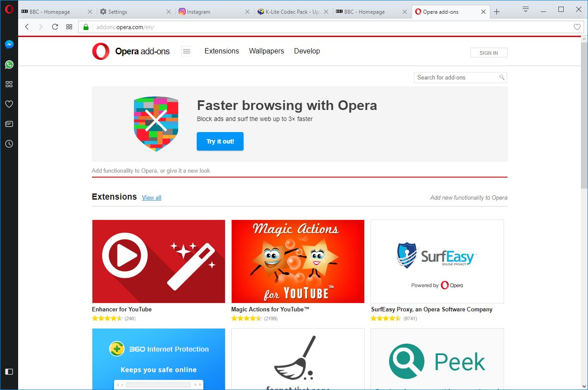Open a new tab with plus button

(x=496, y=12)
